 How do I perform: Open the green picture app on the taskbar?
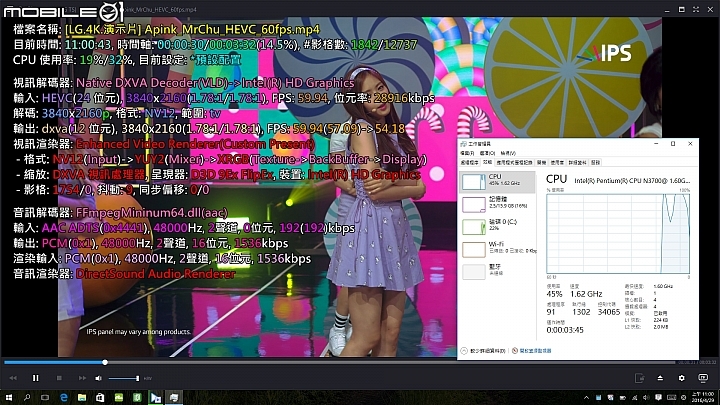point(118,397)
